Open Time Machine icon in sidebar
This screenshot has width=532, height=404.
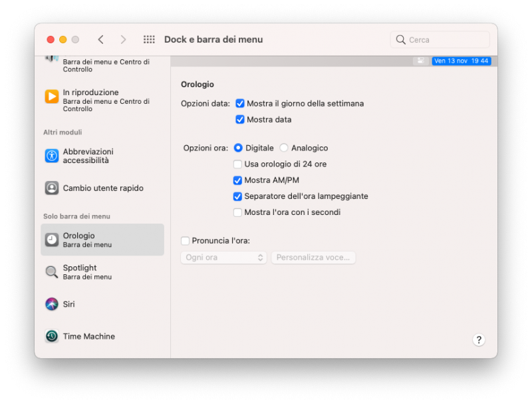52,336
